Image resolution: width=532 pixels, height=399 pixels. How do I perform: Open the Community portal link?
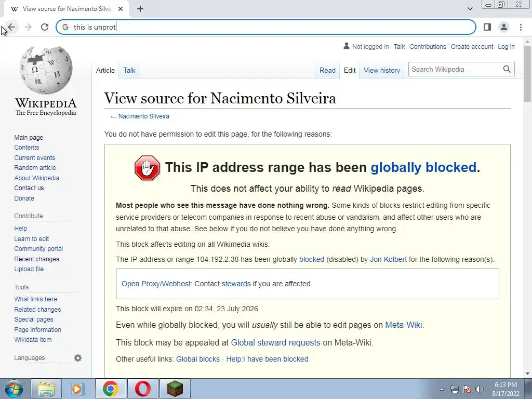[38, 249]
